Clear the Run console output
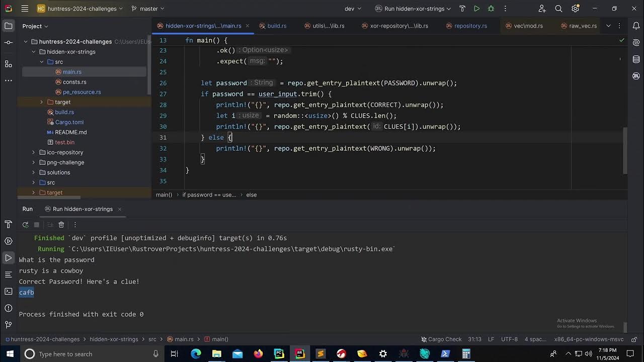Screen dimensions: 644x362 tap(61, 225)
